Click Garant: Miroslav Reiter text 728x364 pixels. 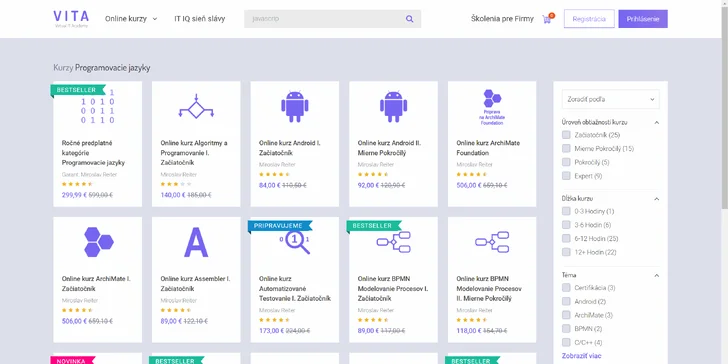[x=90, y=175]
